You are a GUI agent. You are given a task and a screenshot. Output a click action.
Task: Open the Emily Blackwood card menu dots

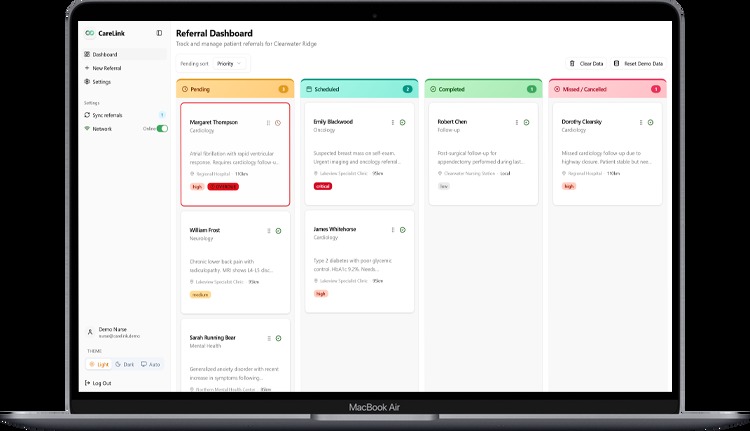coord(393,122)
